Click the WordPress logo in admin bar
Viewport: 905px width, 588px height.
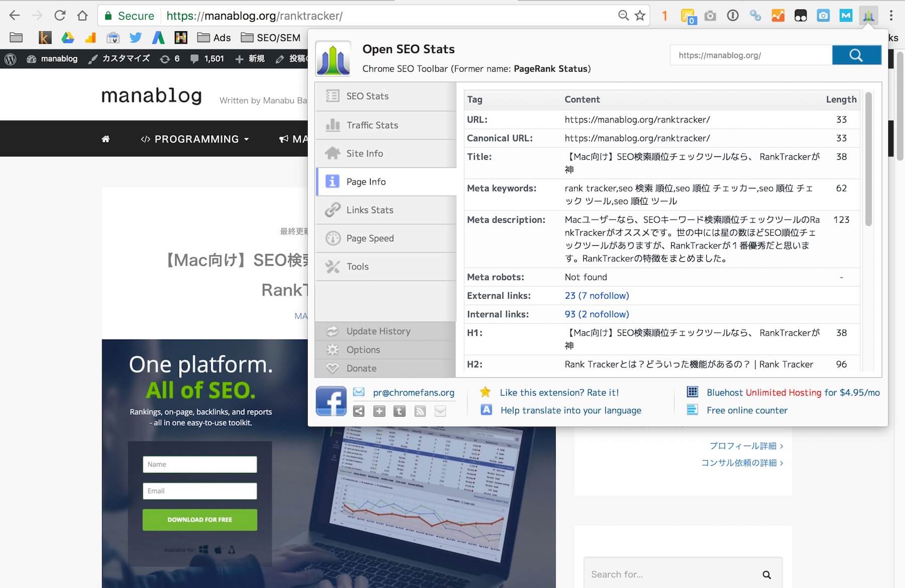point(11,59)
